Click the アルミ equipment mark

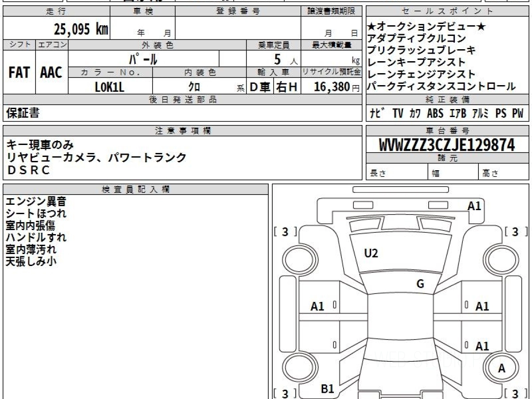(480, 113)
